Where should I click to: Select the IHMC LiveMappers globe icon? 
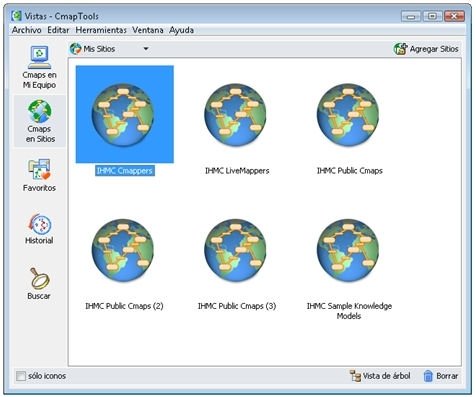click(235, 114)
